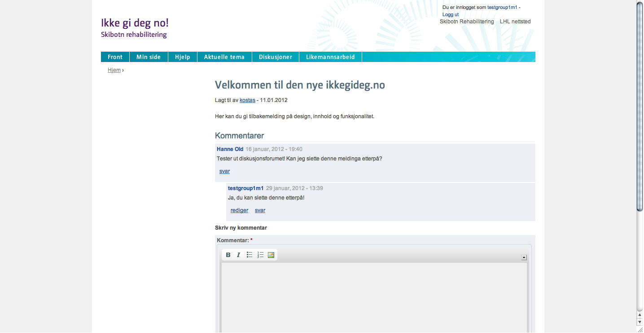
Task: Edit testgroup1m1 comment via rediger
Action: point(239,210)
